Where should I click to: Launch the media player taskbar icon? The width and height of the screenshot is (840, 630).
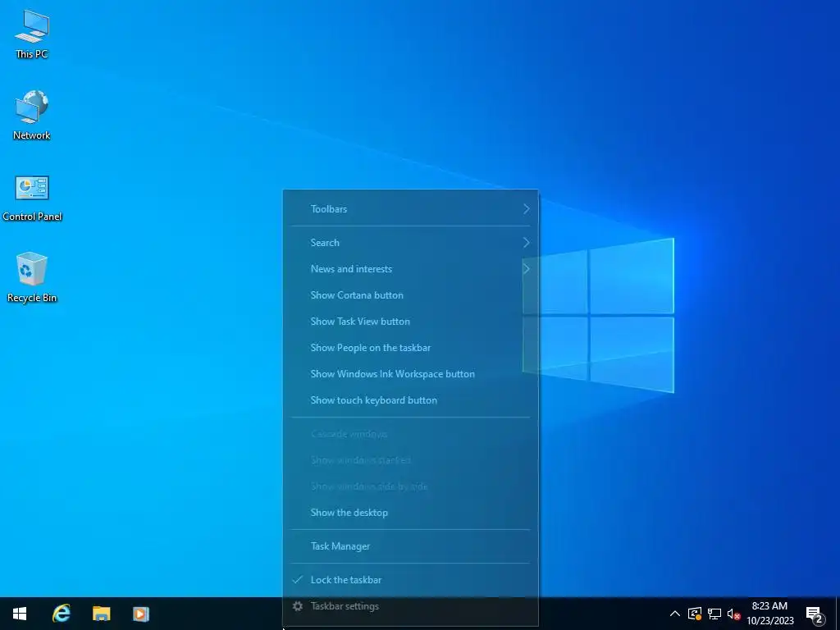141,614
